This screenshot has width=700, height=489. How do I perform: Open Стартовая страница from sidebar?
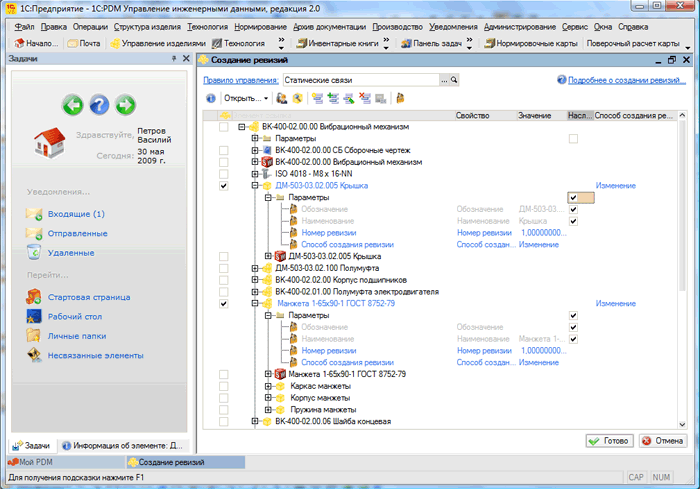(x=89, y=297)
